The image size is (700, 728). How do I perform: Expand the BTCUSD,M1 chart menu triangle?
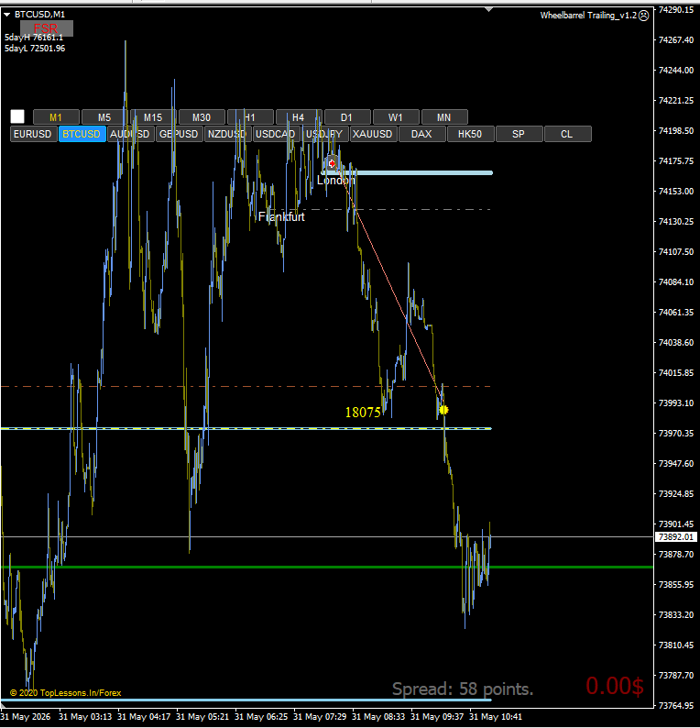click(7, 15)
